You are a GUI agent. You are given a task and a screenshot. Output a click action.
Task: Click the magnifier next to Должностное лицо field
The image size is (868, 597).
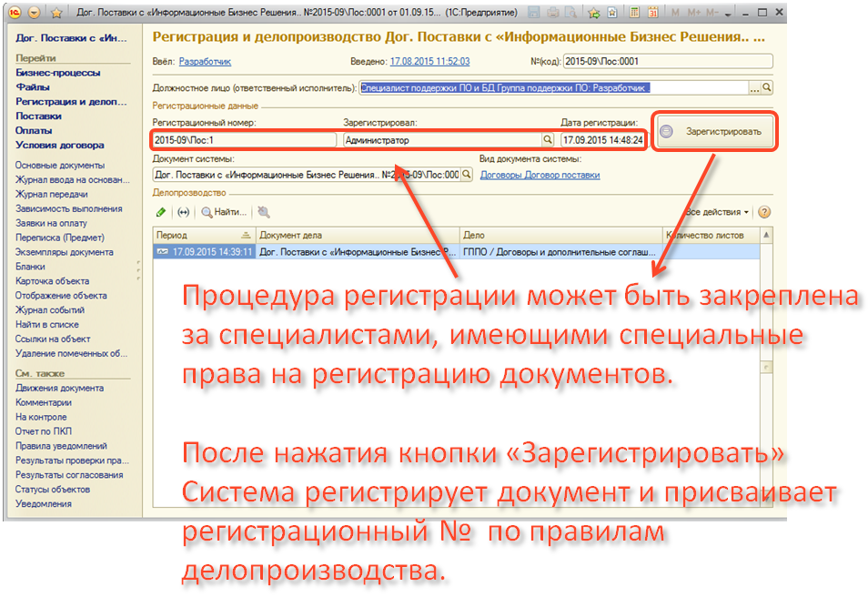click(767, 88)
